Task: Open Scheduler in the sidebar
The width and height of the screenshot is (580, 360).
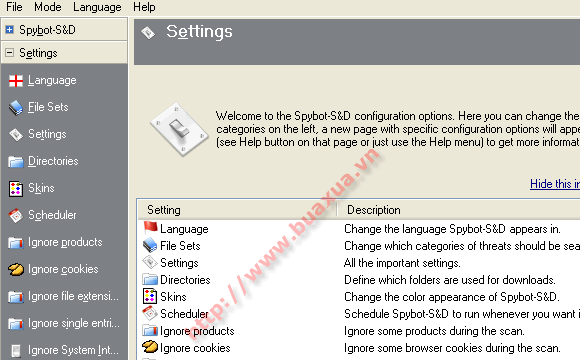Action: tap(52, 215)
